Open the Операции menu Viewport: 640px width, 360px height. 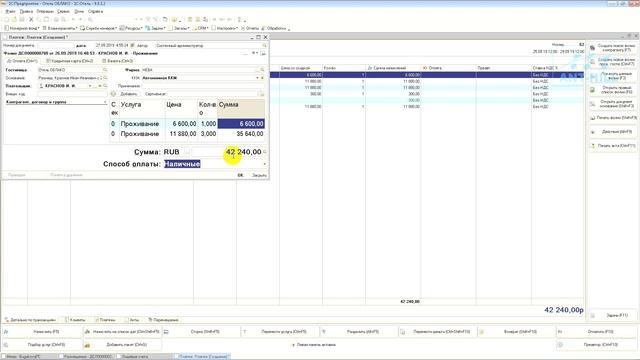pos(45,11)
